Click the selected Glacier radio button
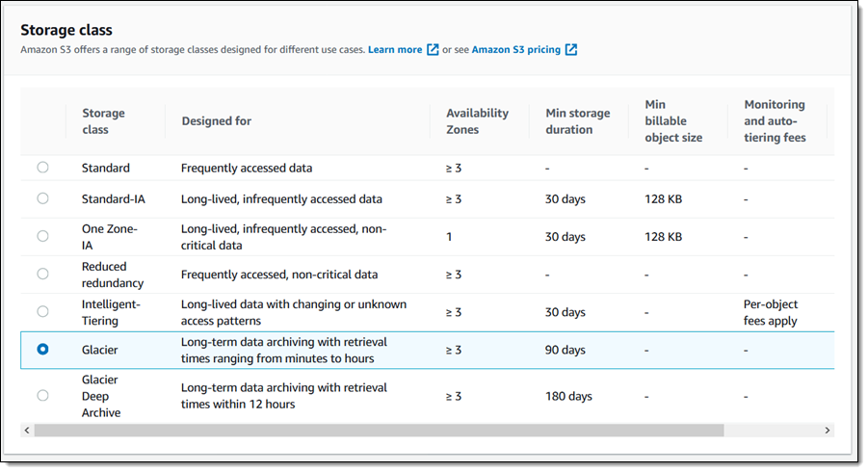The width and height of the screenshot is (868, 472). (x=42, y=350)
